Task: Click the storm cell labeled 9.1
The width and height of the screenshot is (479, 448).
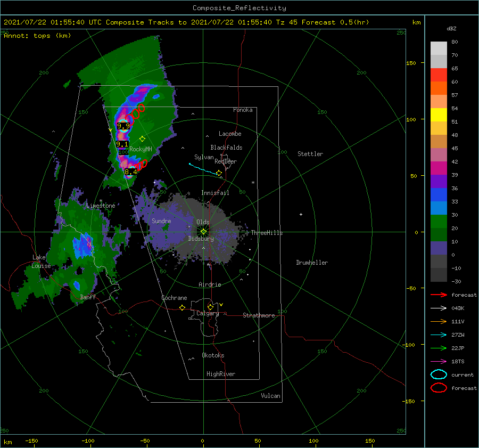Action: 122,144
